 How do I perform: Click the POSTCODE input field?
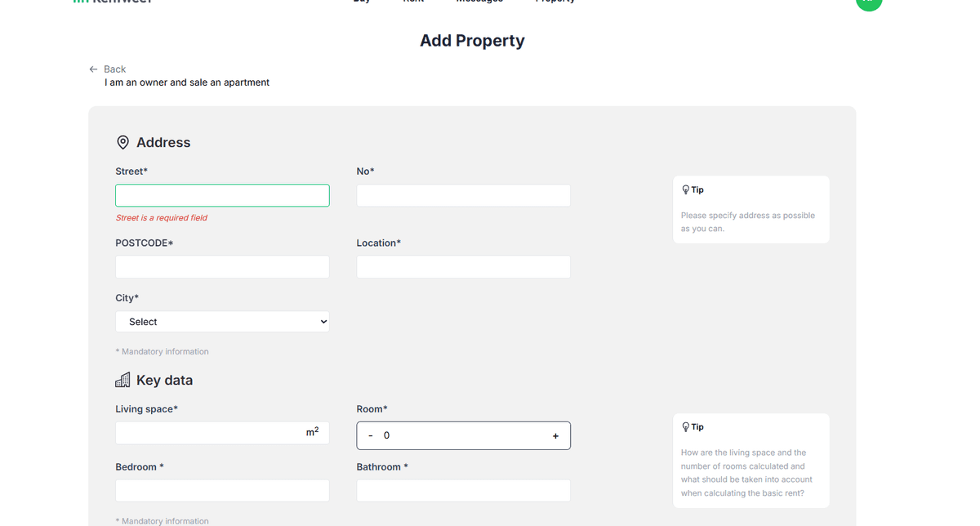222,266
